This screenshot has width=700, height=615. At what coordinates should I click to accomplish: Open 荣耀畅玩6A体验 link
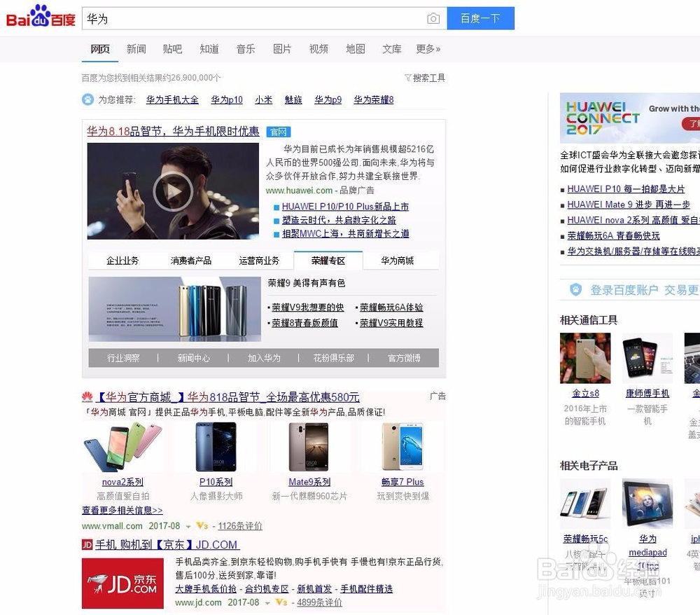point(391,307)
